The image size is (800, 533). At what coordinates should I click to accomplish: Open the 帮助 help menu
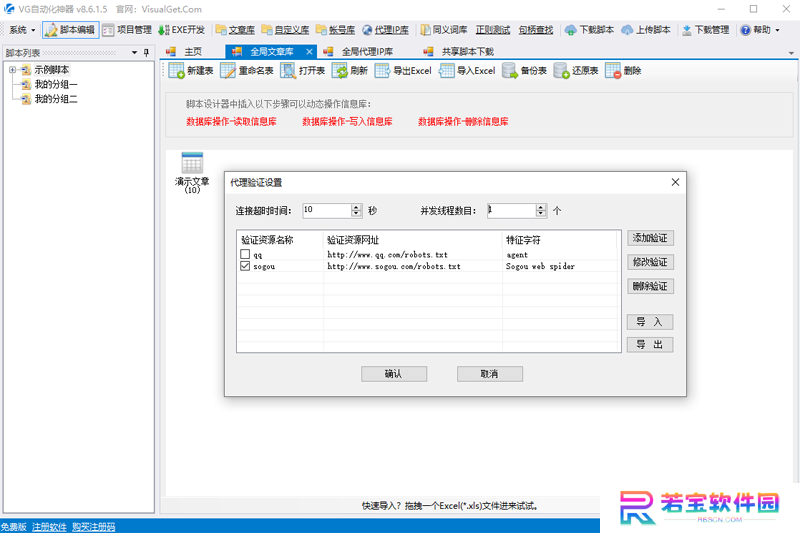pos(760,30)
